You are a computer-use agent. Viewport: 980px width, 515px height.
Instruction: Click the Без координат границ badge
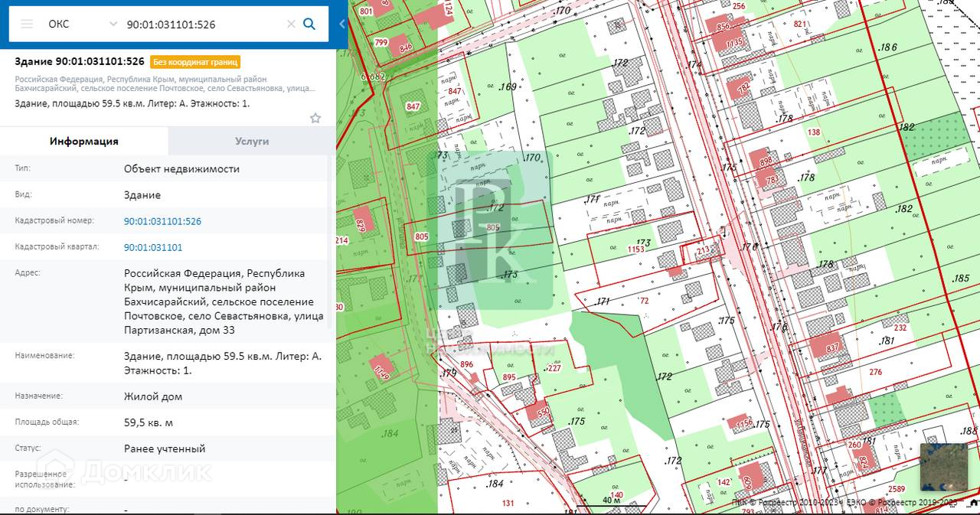coord(195,62)
